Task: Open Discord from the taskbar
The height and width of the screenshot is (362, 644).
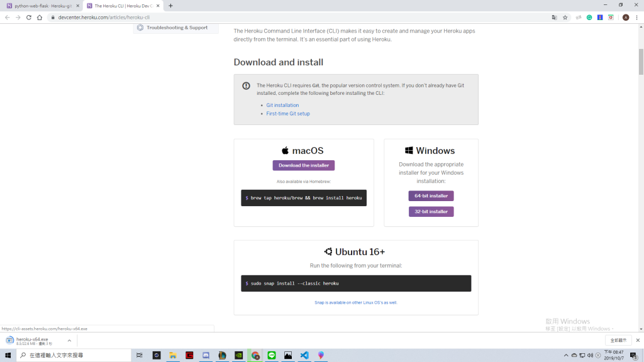Action: click(206, 355)
